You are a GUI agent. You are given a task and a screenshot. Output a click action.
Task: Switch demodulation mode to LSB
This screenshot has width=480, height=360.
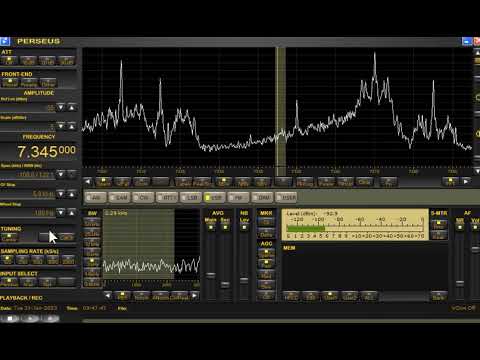click(x=192, y=197)
